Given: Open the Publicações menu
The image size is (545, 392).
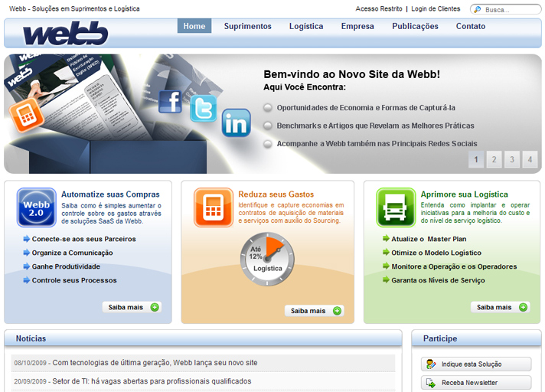Looking at the screenshot, I should point(415,26).
